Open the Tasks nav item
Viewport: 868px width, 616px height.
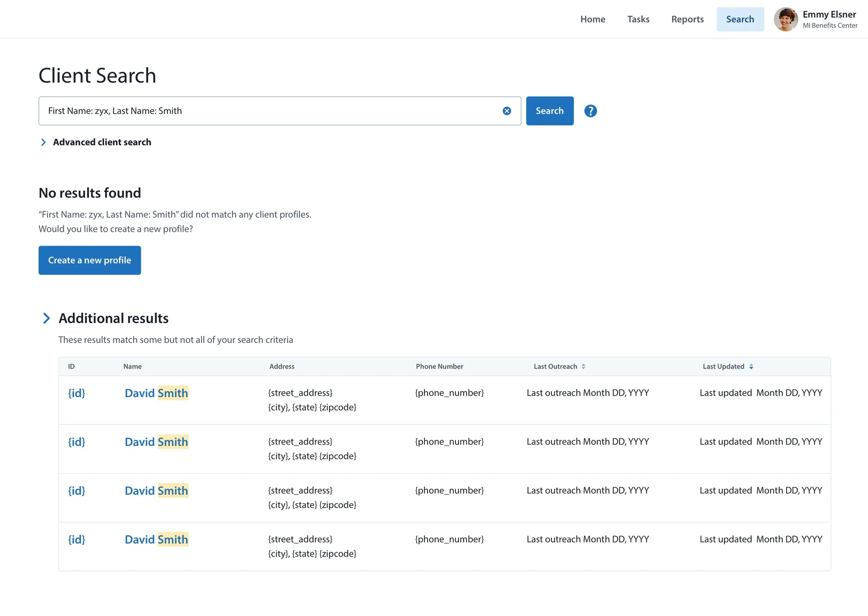click(x=638, y=19)
